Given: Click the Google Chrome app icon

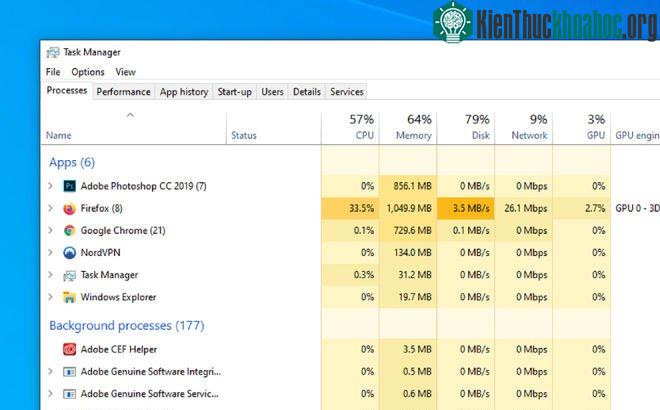Looking at the screenshot, I should coord(69,231).
